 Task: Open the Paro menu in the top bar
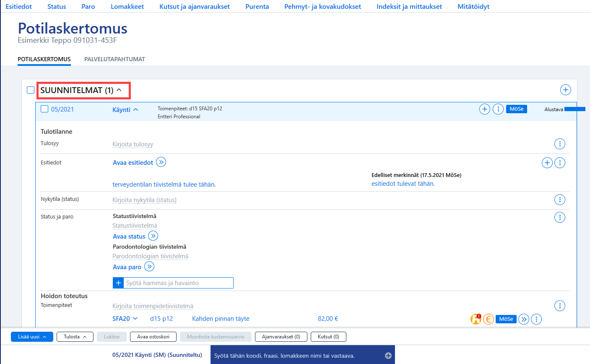[88, 6]
